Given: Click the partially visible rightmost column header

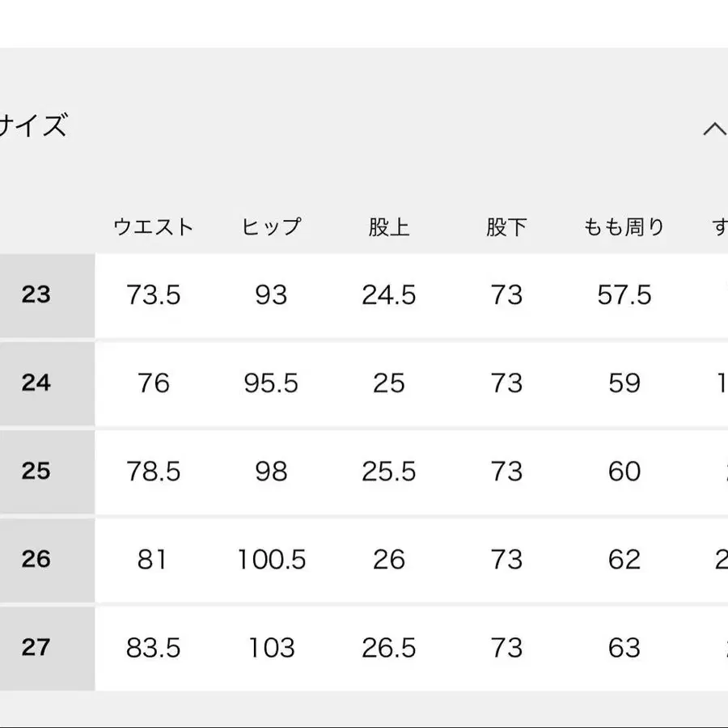Looking at the screenshot, I should (x=720, y=226).
